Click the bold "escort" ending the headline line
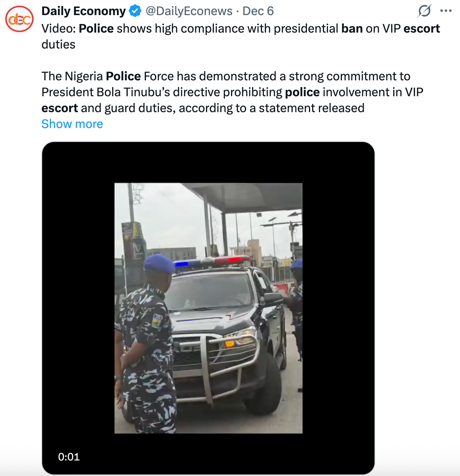The height and width of the screenshot is (476, 460). [421, 29]
